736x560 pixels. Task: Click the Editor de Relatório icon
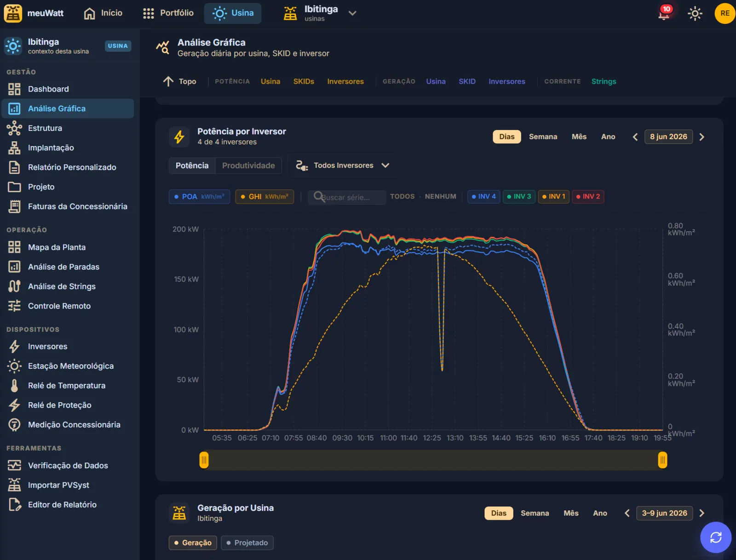coord(14,504)
